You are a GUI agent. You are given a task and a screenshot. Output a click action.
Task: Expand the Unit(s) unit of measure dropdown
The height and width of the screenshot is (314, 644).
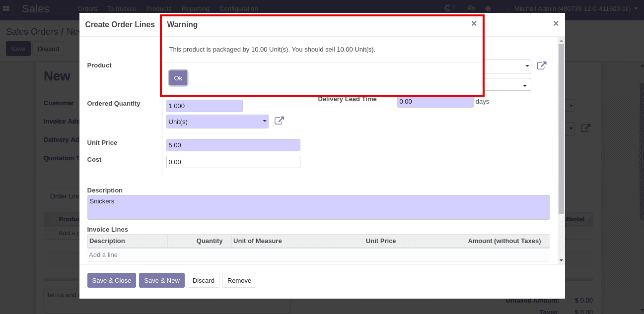click(x=217, y=122)
